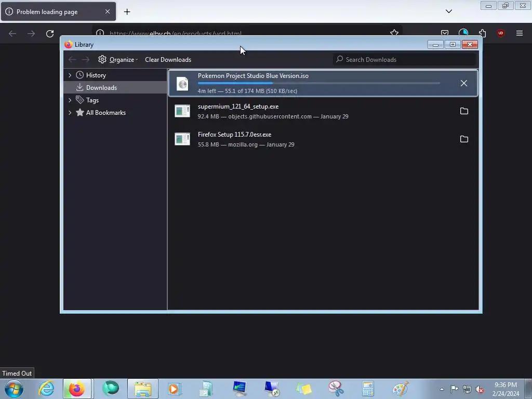Viewport: 532px width, 399px height.
Task: Open a new Firefox tab
Action: (x=127, y=12)
